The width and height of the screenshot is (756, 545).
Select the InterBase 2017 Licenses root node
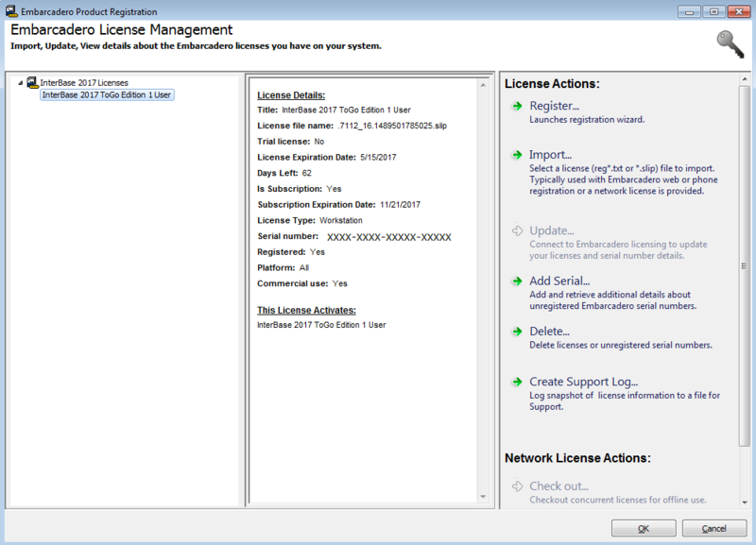[x=84, y=83]
